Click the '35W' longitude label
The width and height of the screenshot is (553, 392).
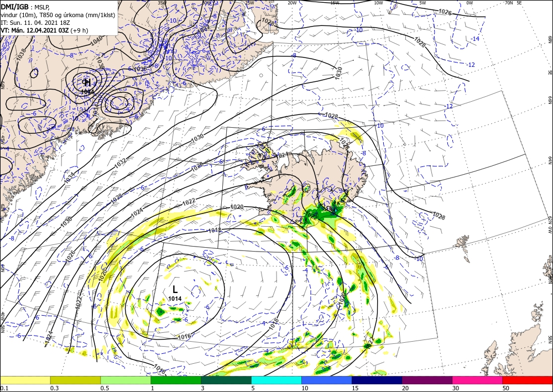pos(162,3)
